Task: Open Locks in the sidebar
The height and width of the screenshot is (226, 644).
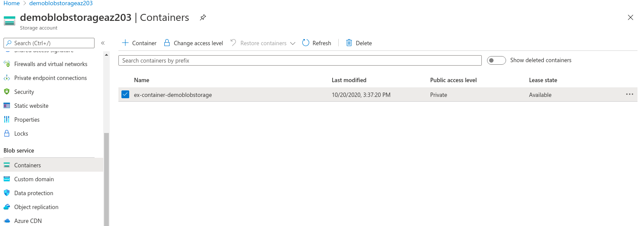Action: pos(21,133)
